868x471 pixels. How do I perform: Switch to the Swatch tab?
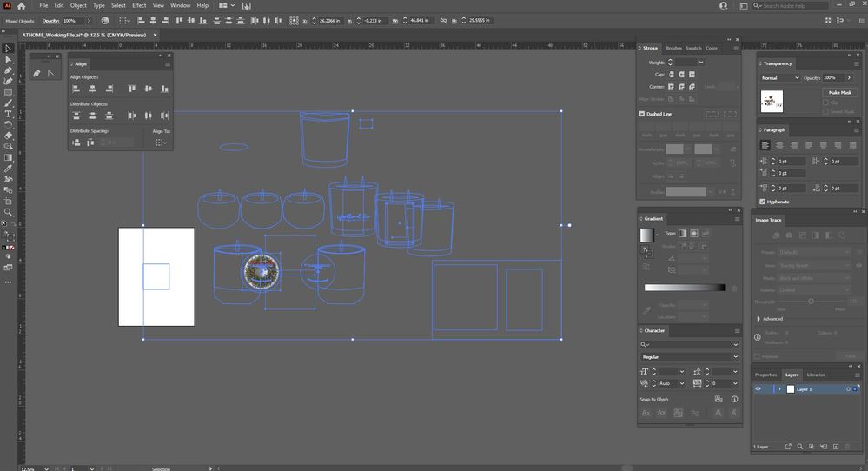tap(693, 48)
